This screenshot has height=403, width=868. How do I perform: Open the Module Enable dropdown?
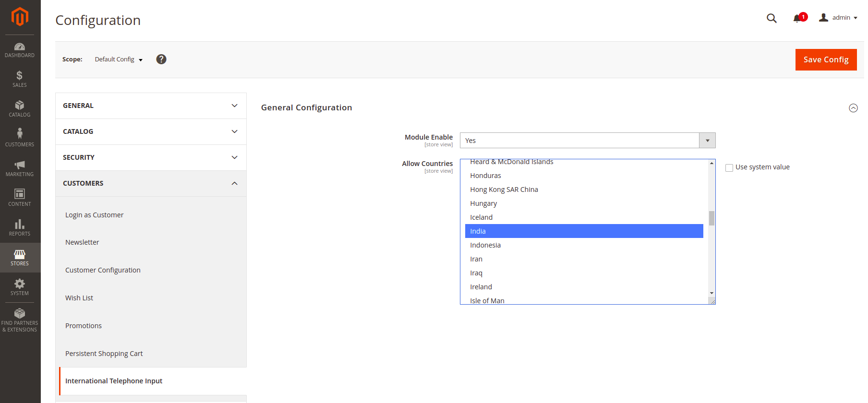coord(588,141)
